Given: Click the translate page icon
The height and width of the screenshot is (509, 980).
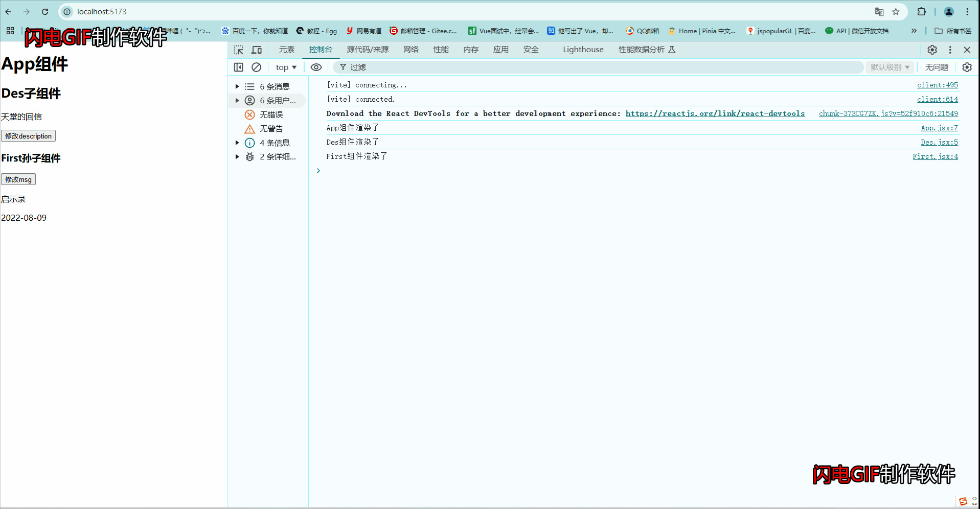Looking at the screenshot, I should 879,11.
